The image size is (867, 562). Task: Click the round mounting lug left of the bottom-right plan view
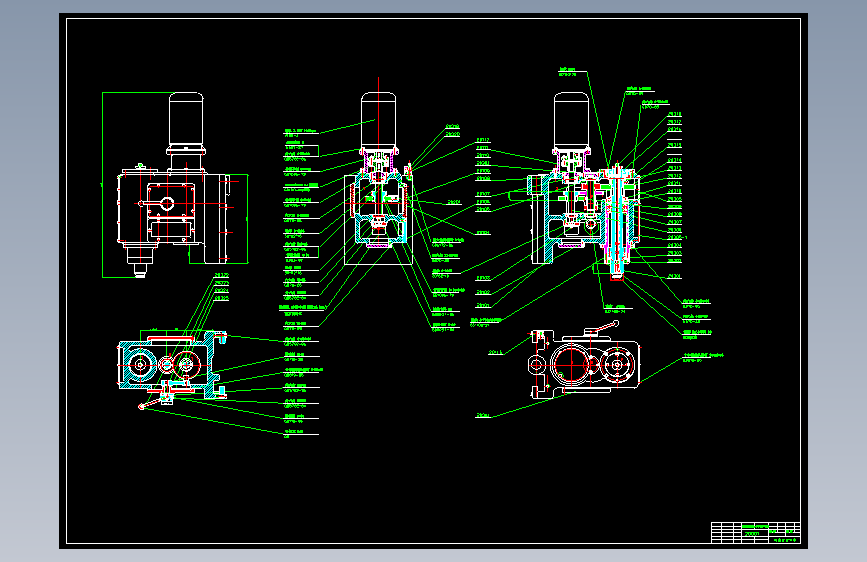click(x=536, y=365)
